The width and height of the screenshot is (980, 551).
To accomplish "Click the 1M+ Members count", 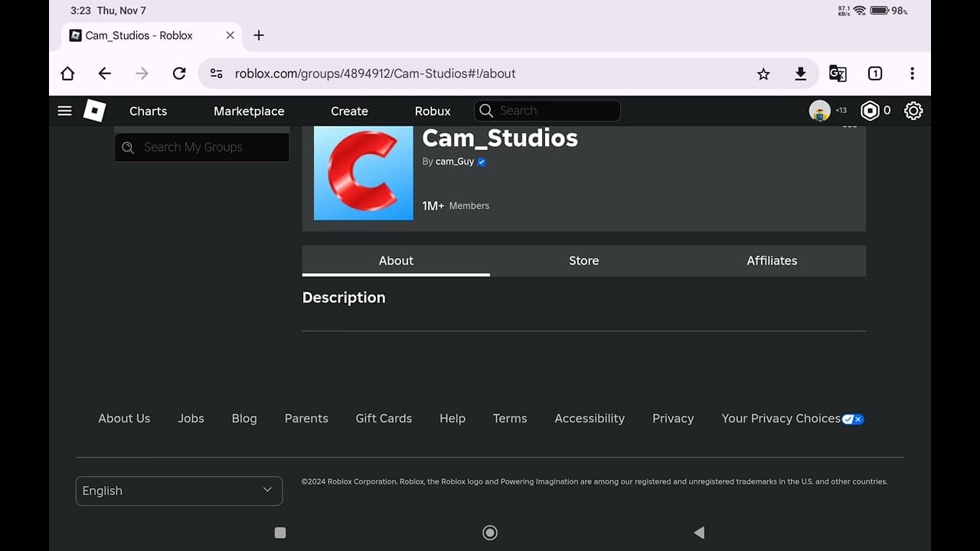I will (456, 206).
